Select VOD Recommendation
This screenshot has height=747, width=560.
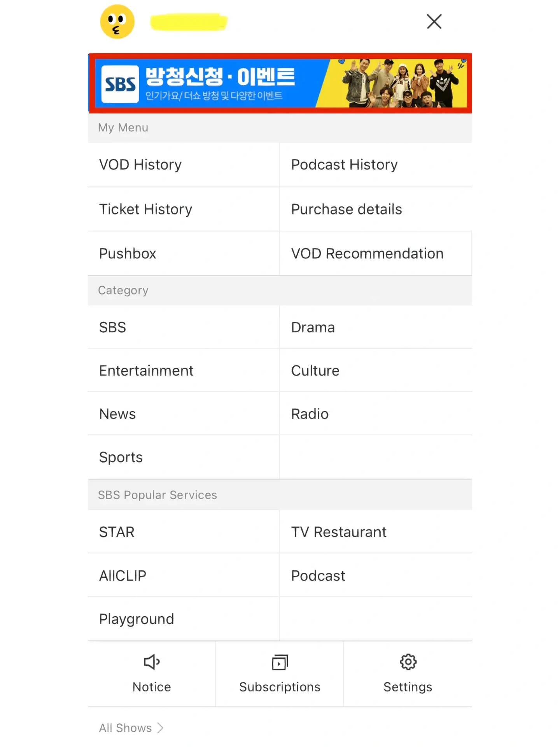click(376, 254)
